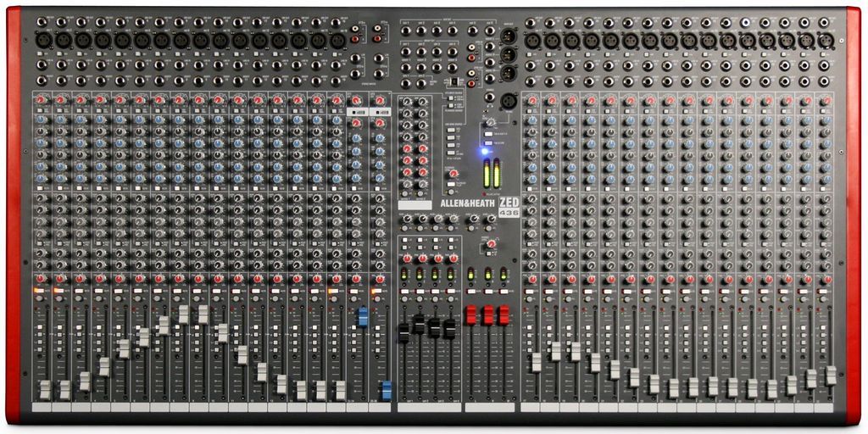Click the leftmost red master fader
868x434 pixels.
pyautogui.click(x=471, y=315)
